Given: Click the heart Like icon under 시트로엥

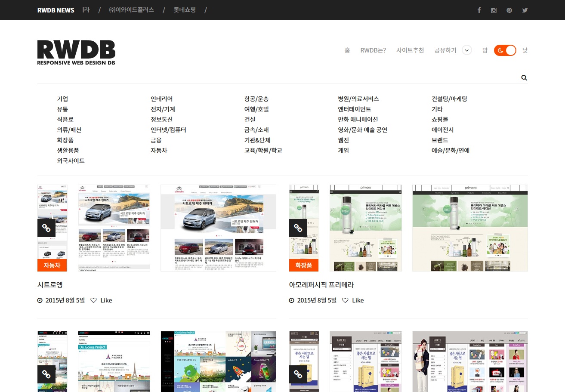Looking at the screenshot, I should click(x=93, y=300).
